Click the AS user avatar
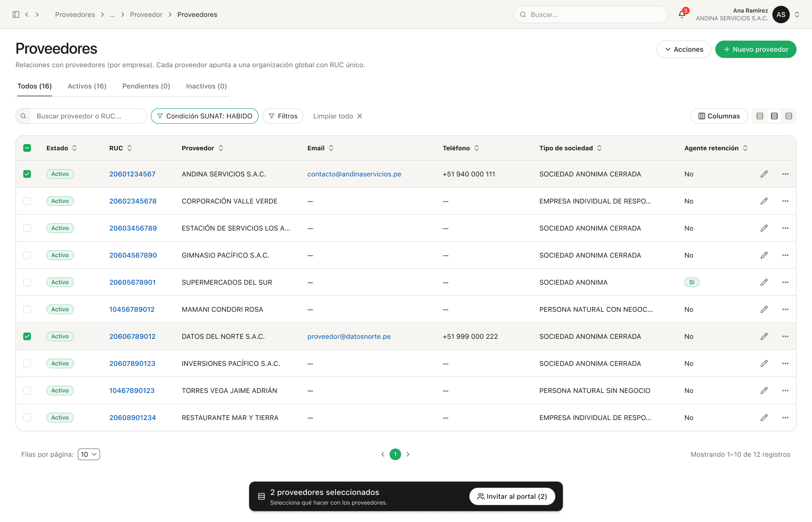The height and width of the screenshot is (522, 812). pyautogui.click(x=781, y=14)
